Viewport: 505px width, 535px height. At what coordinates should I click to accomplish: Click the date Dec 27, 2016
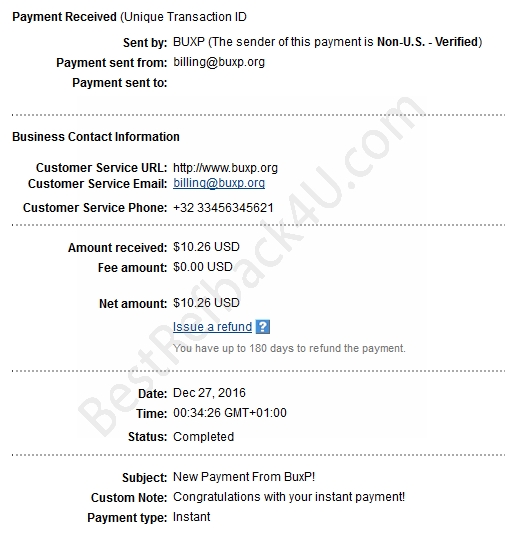[x=209, y=393]
